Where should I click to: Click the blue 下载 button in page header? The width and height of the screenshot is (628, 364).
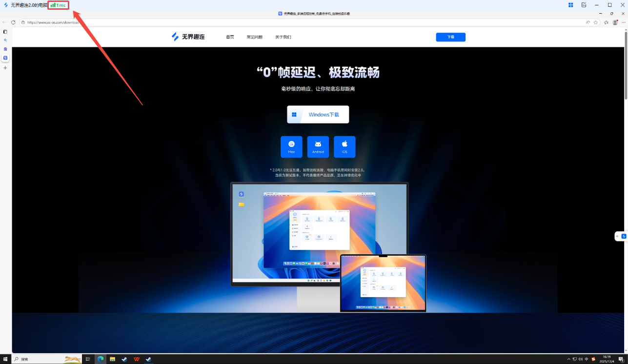pos(450,37)
